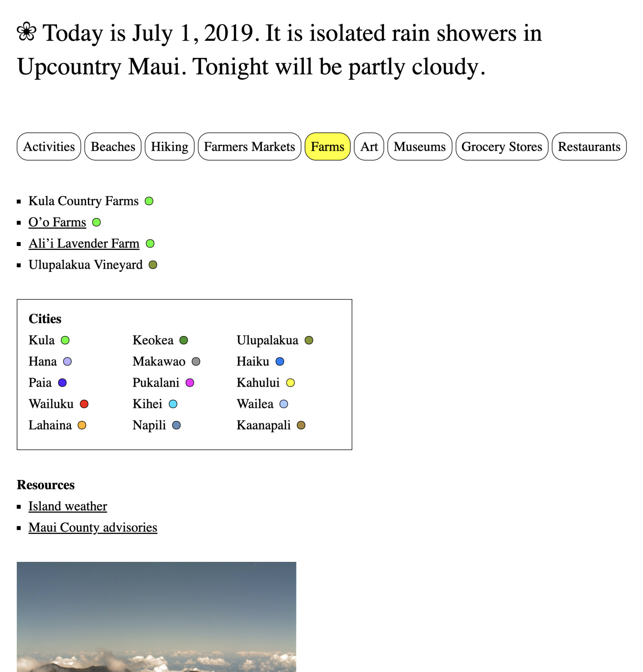The height and width of the screenshot is (672, 643).
Task: Open the O'o Farms link
Action: pos(57,222)
